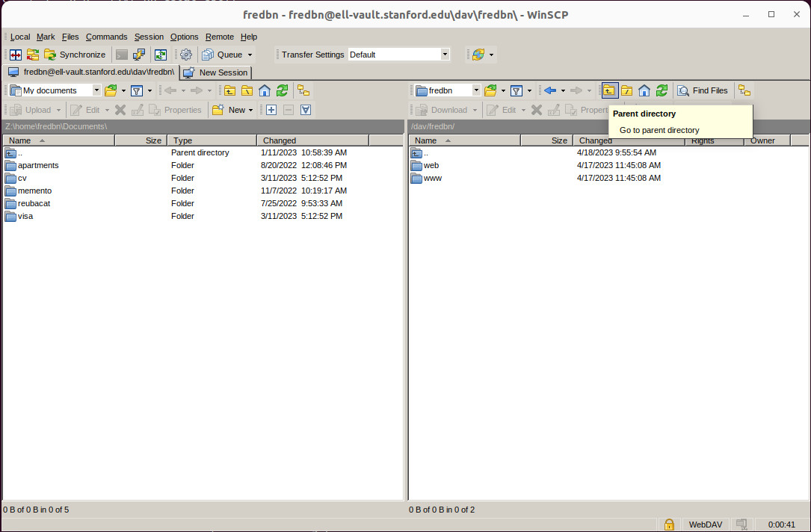811x532 pixels.
Task: Click remote panel Parent directory icon
Action: pos(610,90)
